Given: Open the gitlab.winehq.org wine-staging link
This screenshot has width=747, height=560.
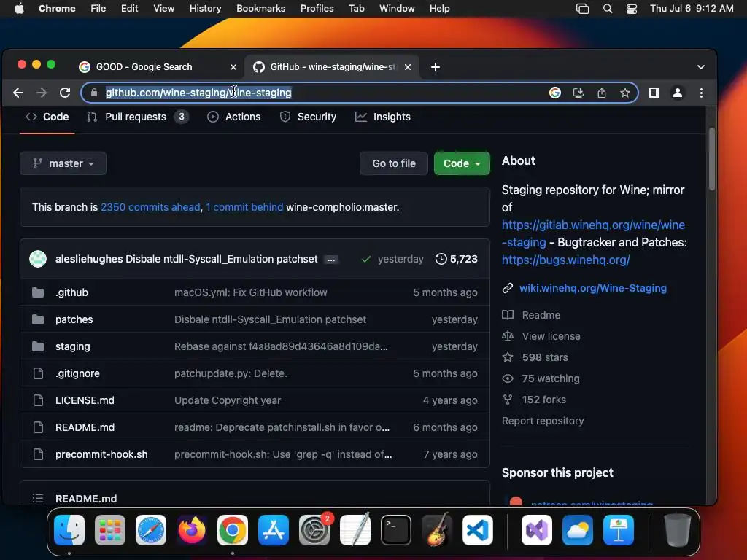Looking at the screenshot, I should tap(593, 233).
